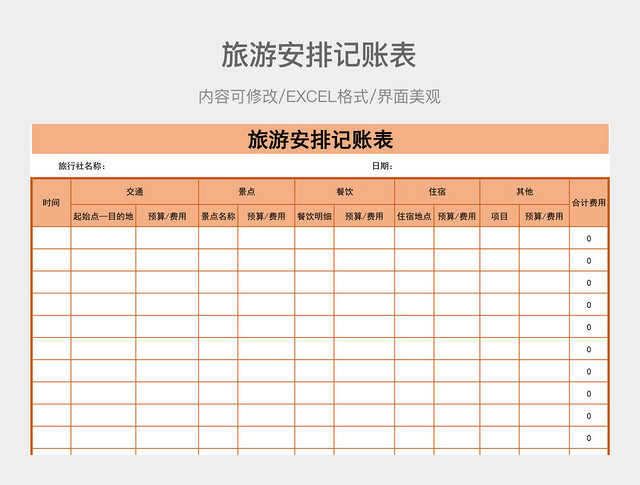Click 预算/费用 under 景点
640x485 pixels.
[x=266, y=216]
